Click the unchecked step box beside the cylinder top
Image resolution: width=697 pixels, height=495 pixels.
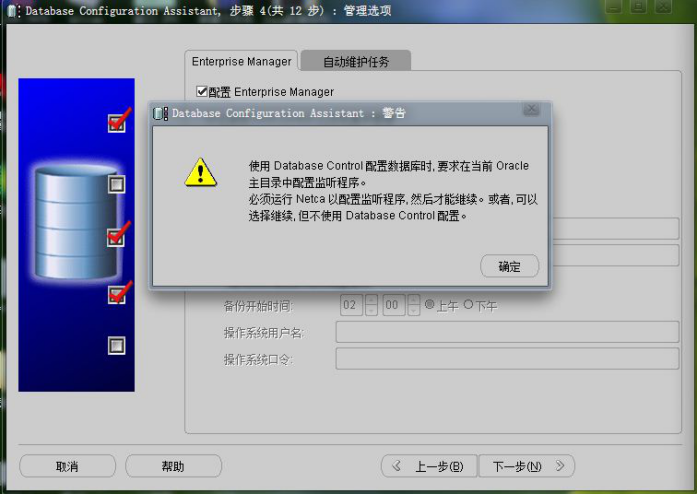tap(117, 184)
